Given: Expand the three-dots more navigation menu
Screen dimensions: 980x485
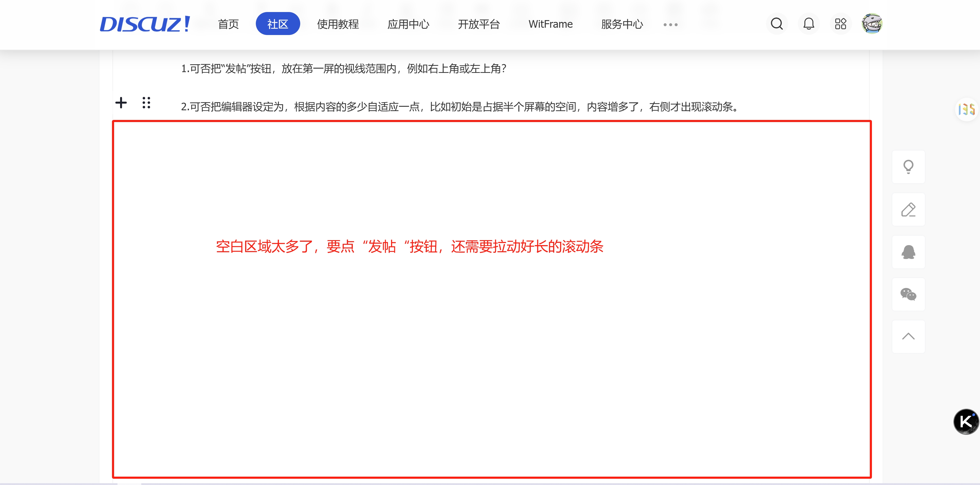Looking at the screenshot, I should [670, 25].
